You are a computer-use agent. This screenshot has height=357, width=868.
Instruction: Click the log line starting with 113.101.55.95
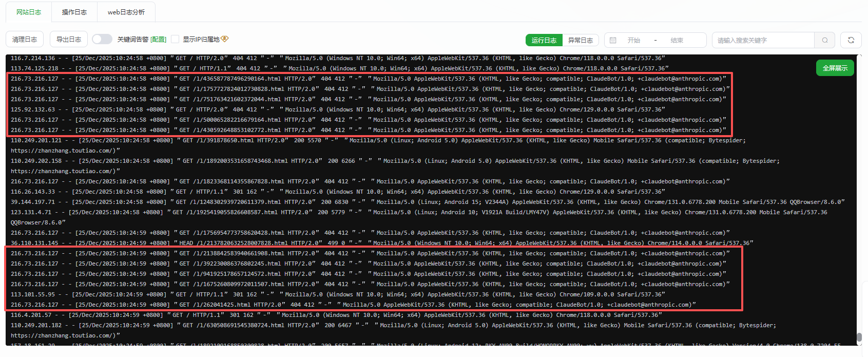pos(338,294)
